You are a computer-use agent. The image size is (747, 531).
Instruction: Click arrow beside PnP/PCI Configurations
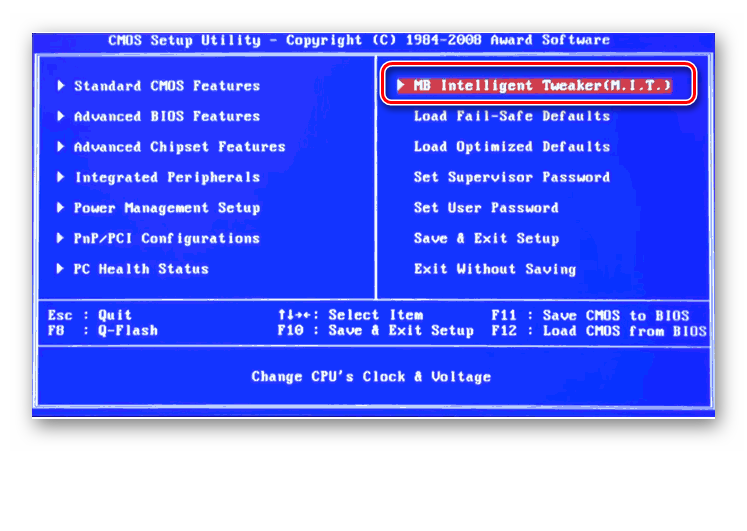click(61, 238)
